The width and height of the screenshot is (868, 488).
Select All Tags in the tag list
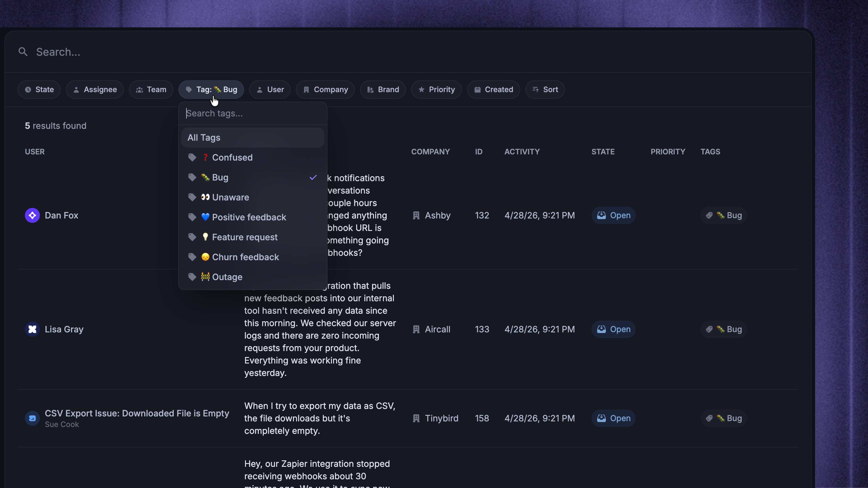pyautogui.click(x=253, y=138)
